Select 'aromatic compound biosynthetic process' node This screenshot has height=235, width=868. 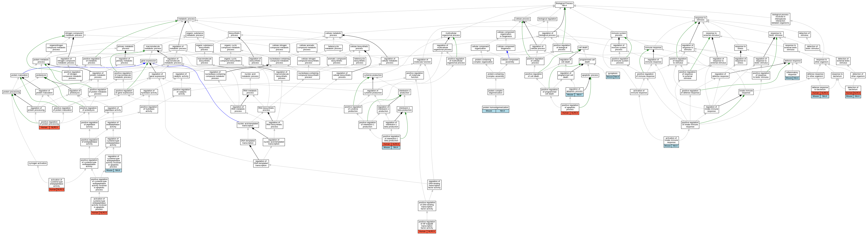point(337,61)
